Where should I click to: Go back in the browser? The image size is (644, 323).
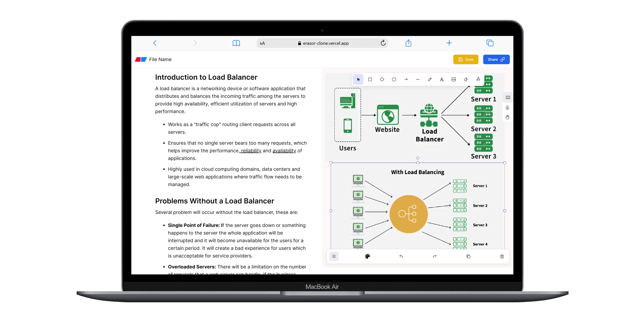pyautogui.click(x=155, y=43)
